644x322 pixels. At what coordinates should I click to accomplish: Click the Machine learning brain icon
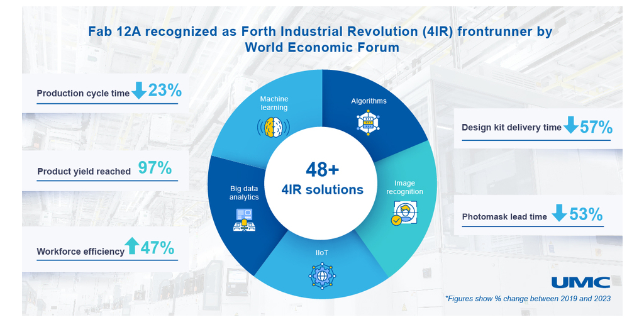(274, 127)
